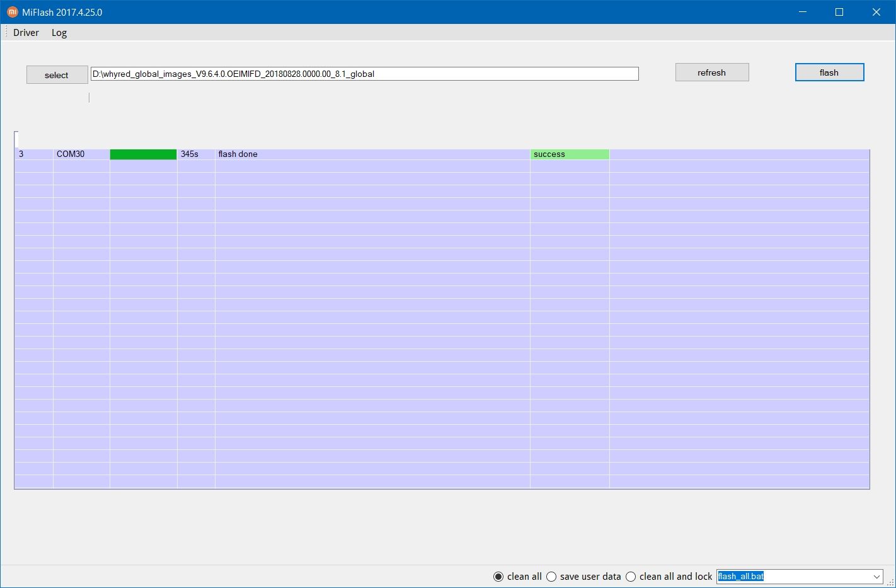Image resolution: width=896 pixels, height=588 pixels.
Task: Open the Driver menu
Action: click(x=26, y=33)
